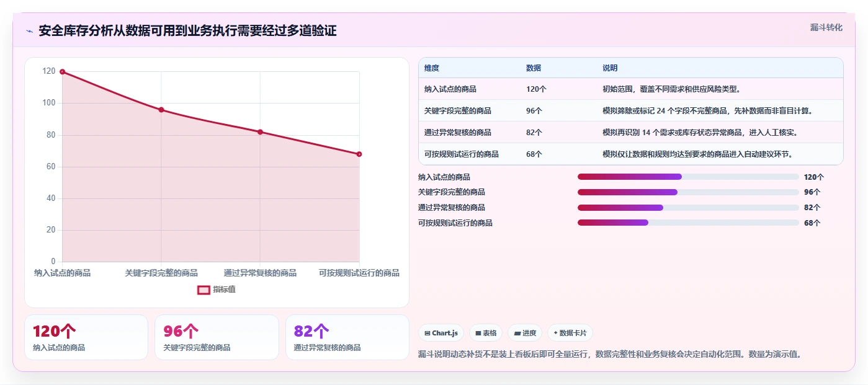
Task: Click the 维度 table column header
Action: 432,68
